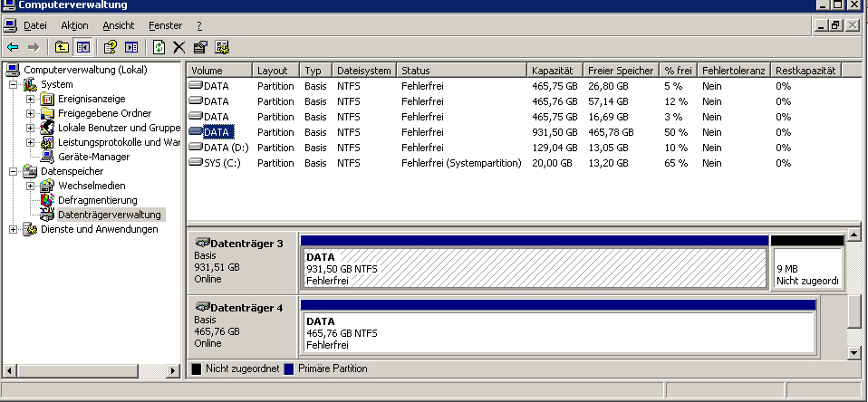Sort by the Fehlertoleranz column header
Viewport: 868px width, 402px height.
point(734,71)
